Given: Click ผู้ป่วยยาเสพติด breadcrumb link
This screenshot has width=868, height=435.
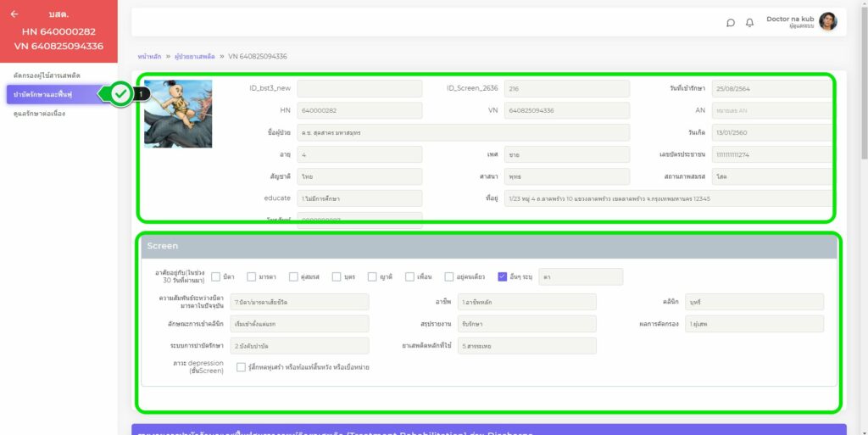Looking at the screenshot, I should (193, 56).
